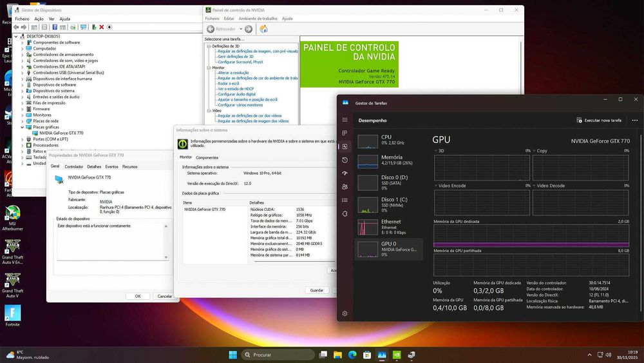
Task: Switch to Controlador tab in properties dialog
Action: (x=74, y=167)
